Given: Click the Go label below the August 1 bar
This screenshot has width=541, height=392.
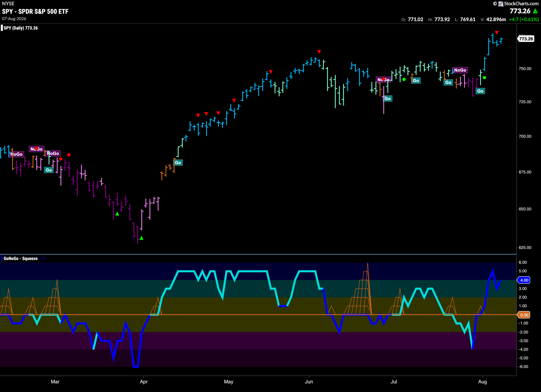Looking at the screenshot, I should 480,91.
